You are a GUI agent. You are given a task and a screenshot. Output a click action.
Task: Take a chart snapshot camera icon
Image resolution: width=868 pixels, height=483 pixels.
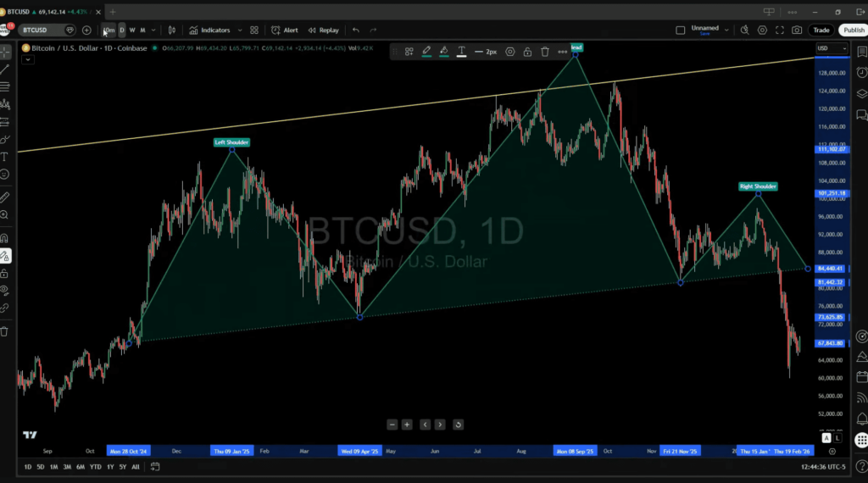(x=797, y=31)
